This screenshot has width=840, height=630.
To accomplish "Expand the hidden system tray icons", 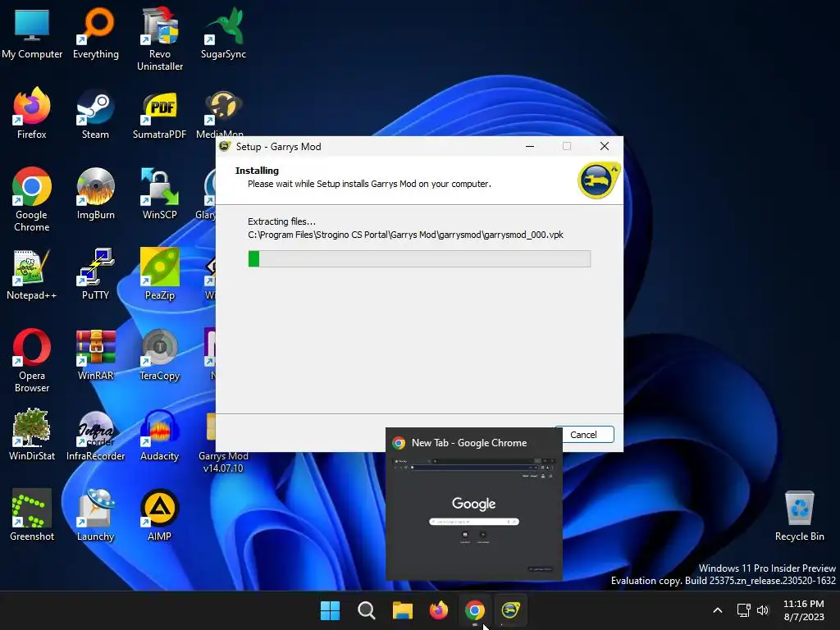I will pyautogui.click(x=718, y=610).
